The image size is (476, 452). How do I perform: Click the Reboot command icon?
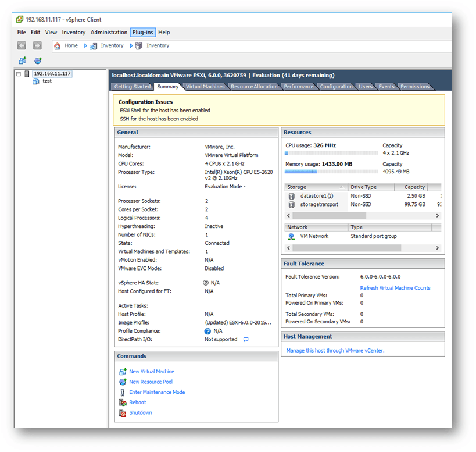123,403
